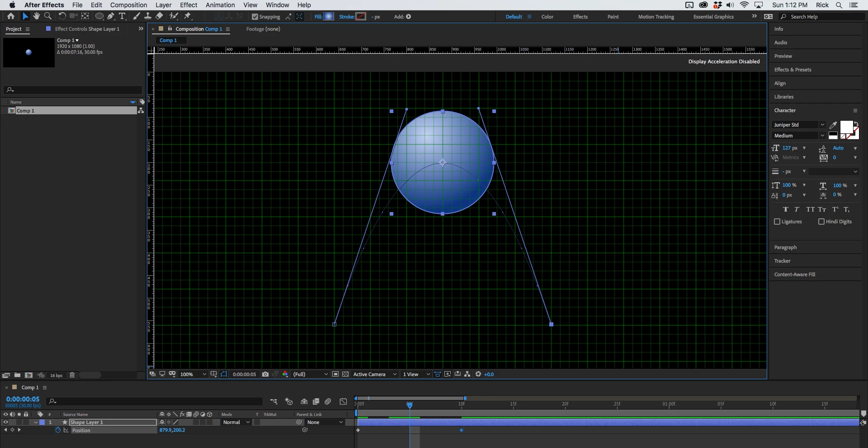Select the Brush tool
Screen dimensions: 868x448
tap(136, 16)
